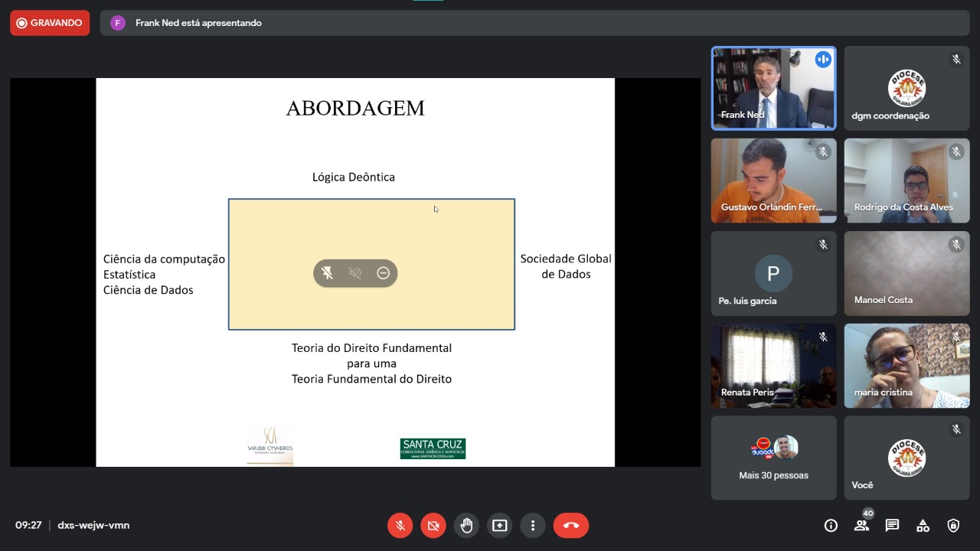Leave the call with the red hang-up button

tap(571, 526)
